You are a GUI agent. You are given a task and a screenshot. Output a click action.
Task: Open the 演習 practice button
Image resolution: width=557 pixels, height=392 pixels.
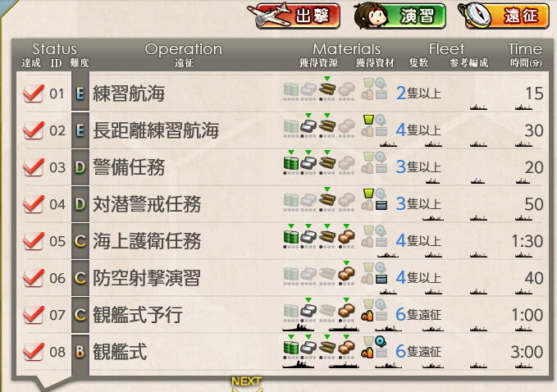(399, 16)
